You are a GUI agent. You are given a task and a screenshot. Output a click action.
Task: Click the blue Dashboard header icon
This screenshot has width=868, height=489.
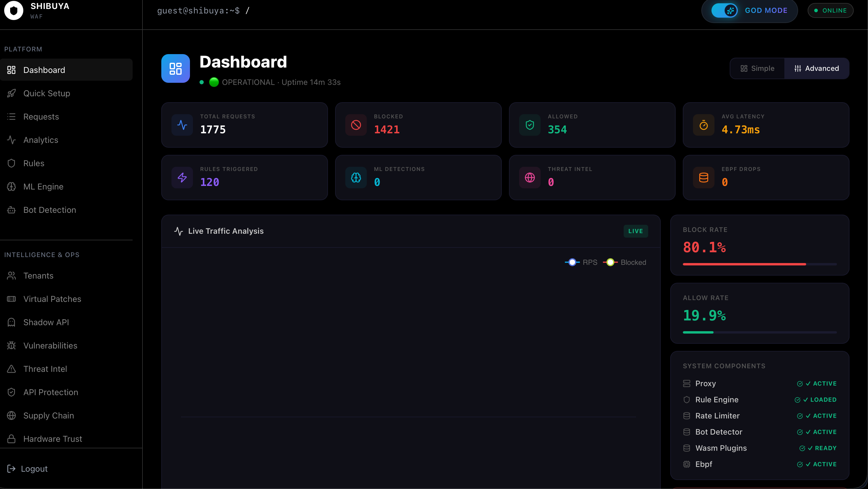pos(176,68)
